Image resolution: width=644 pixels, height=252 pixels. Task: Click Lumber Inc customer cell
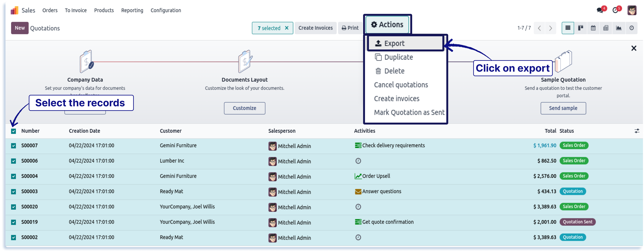[x=172, y=161]
